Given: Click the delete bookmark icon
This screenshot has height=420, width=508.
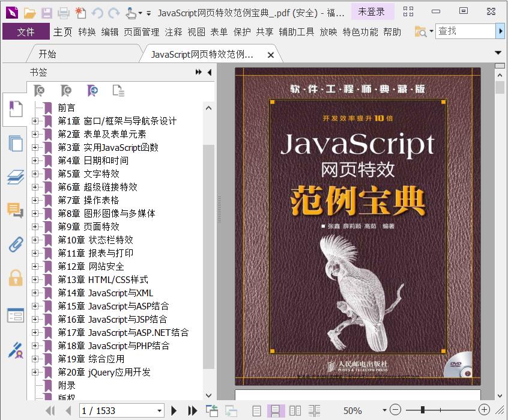Looking at the screenshot, I should pos(39,91).
